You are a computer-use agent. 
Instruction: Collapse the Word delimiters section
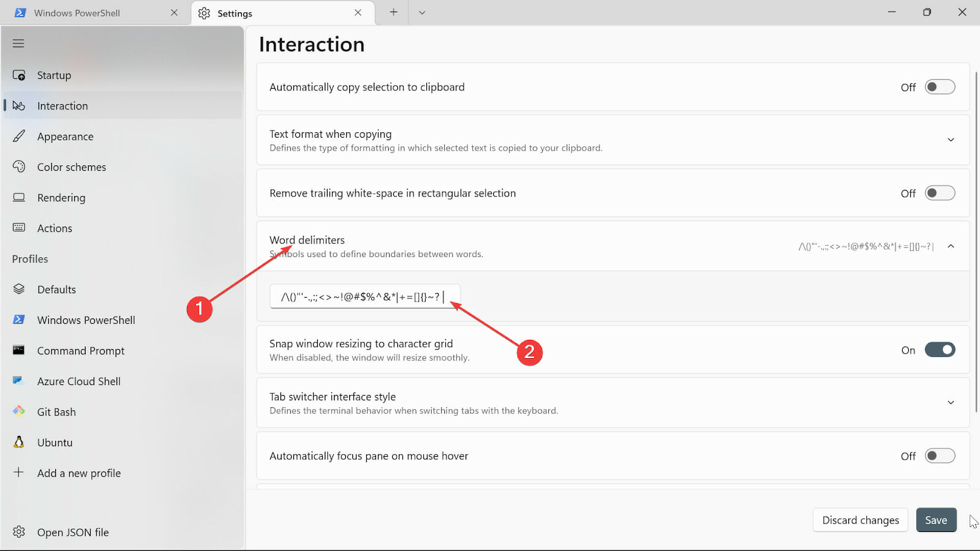point(951,246)
